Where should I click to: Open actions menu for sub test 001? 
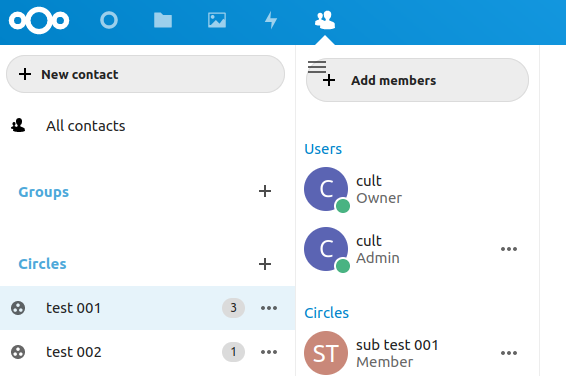[509, 353]
